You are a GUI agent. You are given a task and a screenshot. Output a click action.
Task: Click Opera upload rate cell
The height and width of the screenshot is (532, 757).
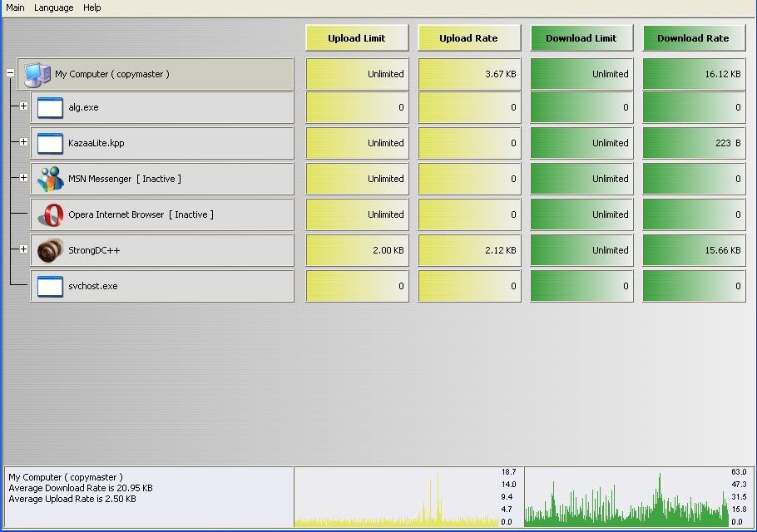[469, 214]
